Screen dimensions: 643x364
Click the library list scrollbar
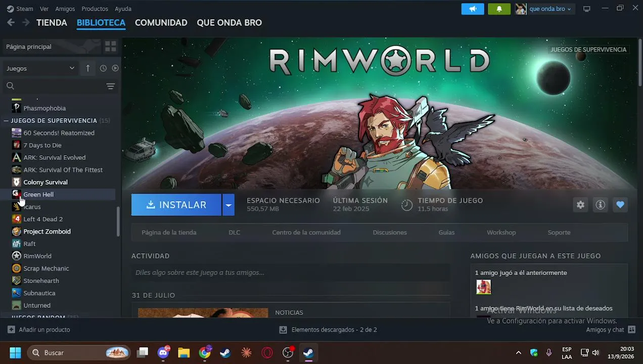[118, 221]
